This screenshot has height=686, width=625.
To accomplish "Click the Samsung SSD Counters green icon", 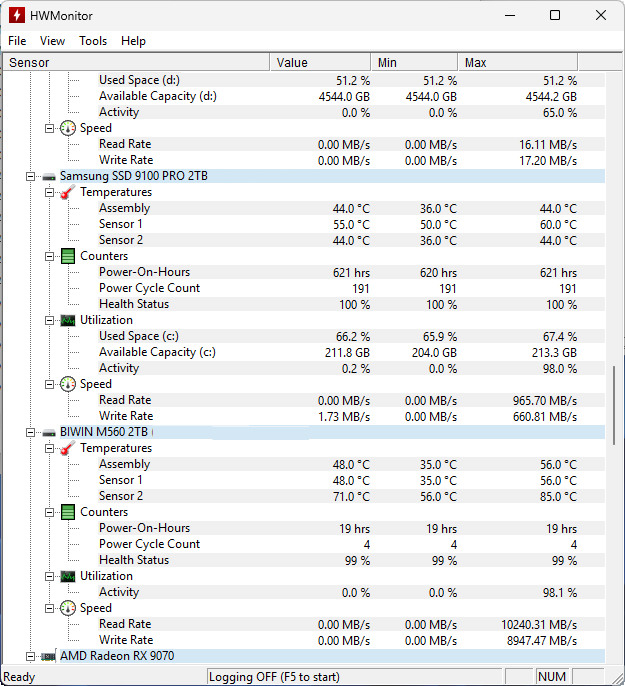I will click(68, 256).
